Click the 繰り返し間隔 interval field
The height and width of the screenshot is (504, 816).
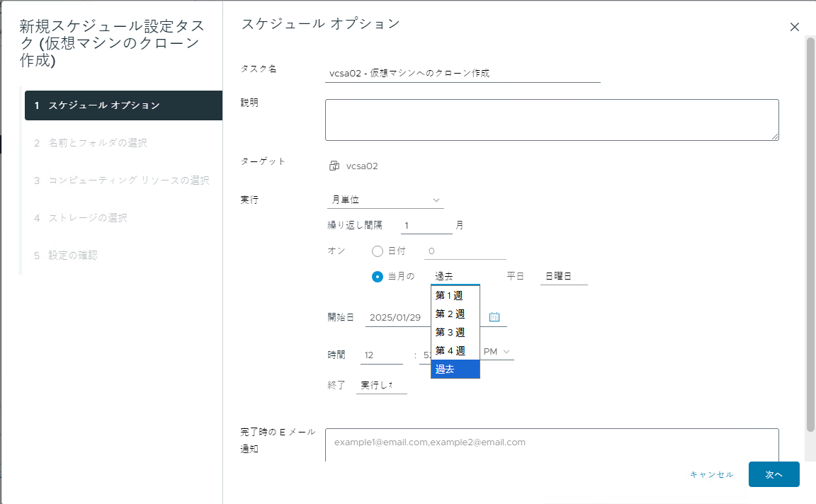point(426,226)
